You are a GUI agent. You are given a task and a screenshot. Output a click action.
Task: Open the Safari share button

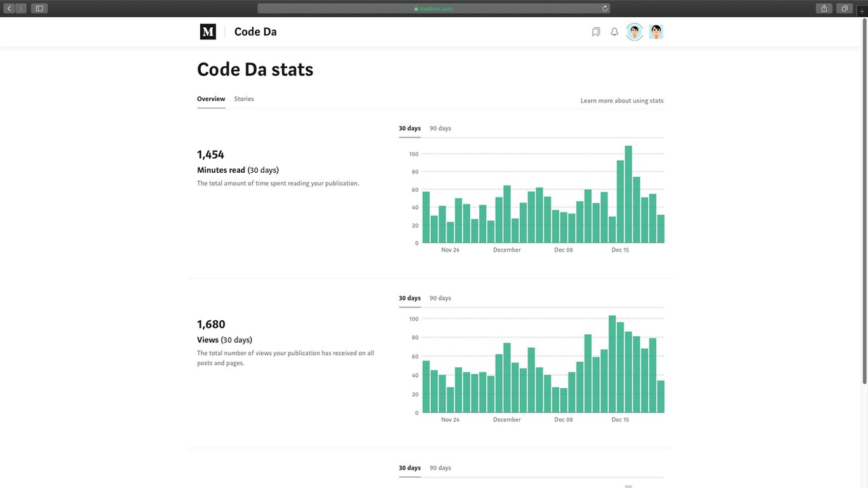pyautogui.click(x=824, y=8)
